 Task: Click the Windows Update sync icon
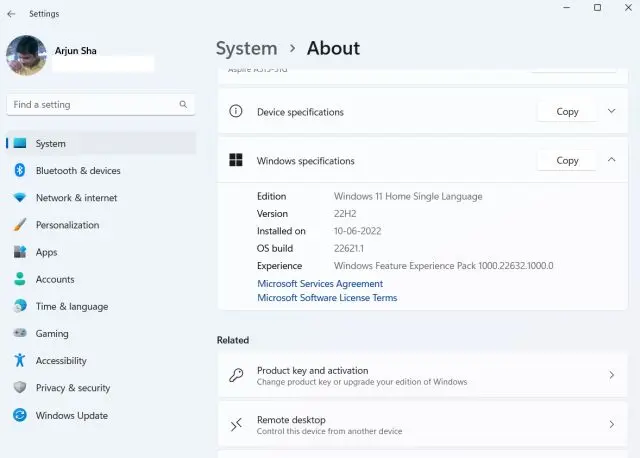(x=20, y=415)
